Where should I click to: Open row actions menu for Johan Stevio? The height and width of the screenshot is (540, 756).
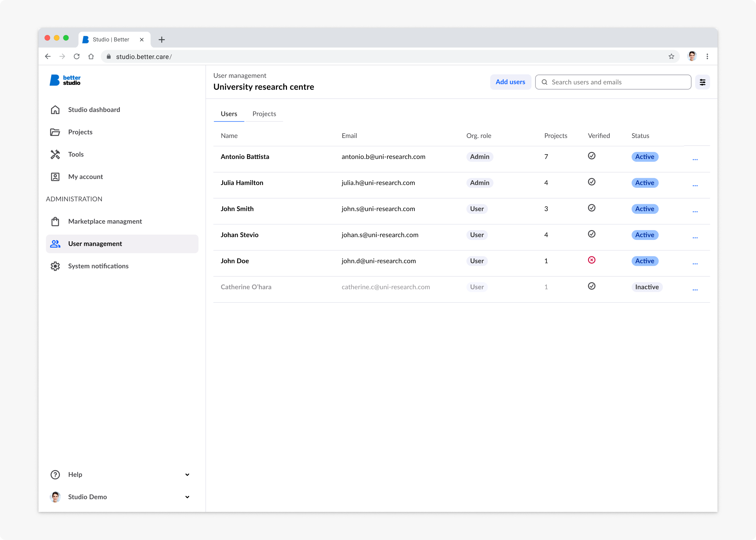click(695, 237)
